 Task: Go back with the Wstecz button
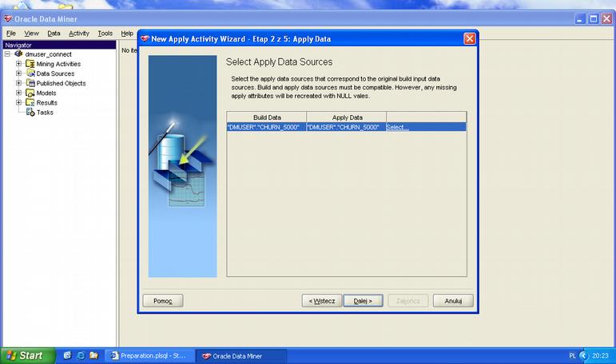(322, 301)
